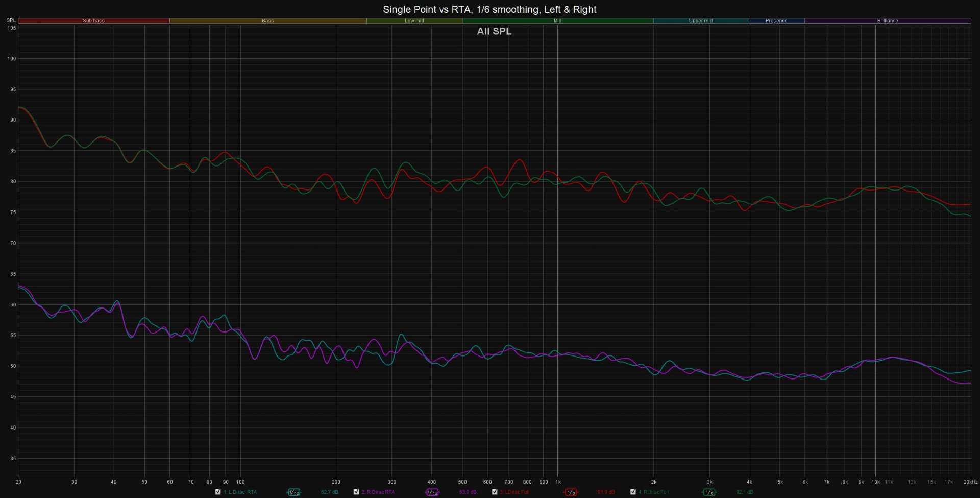The height and width of the screenshot is (498, 980).
Task: Click the Mid frequency band bar
Action: [558, 21]
